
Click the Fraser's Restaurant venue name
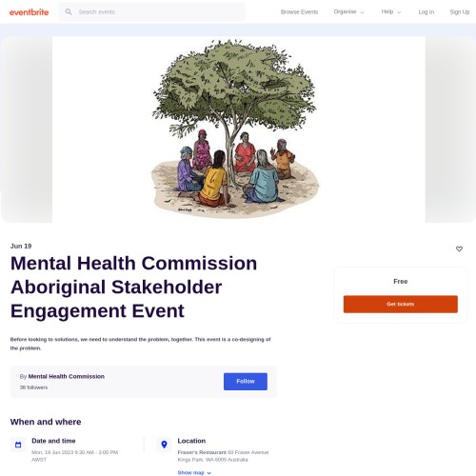click(202, 452)
